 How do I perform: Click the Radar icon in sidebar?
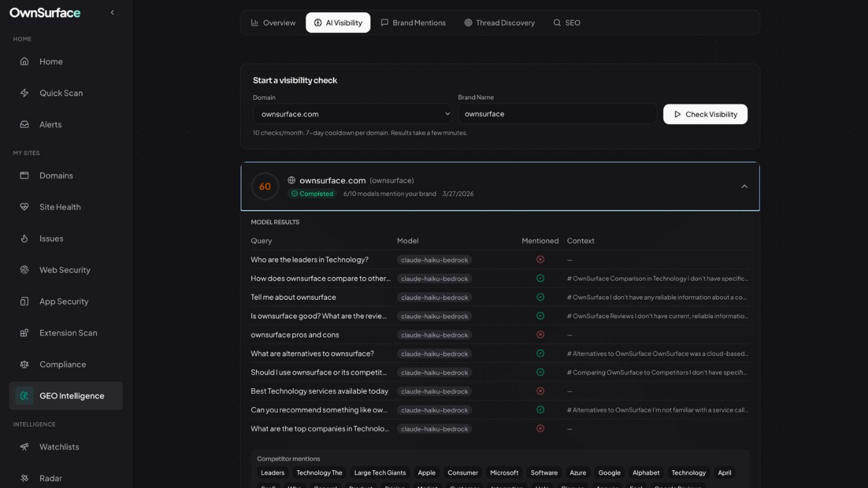point(24,478)
